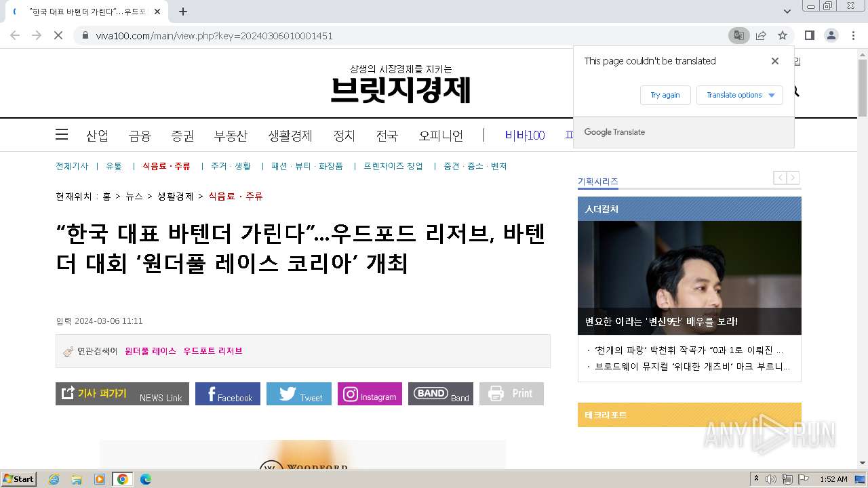This screenshot has height=488, width=868.
Task: Select 중견·중소·벤처 subcategory
Action: pyautogui.click(x=475, y=166)
